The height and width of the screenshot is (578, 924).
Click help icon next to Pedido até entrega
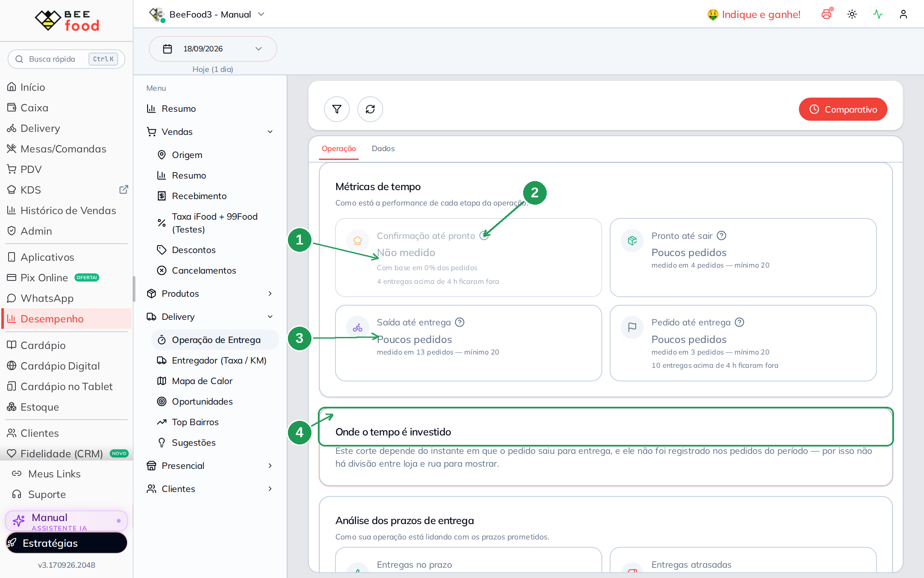pyautogui.click(x=740, y=322)
